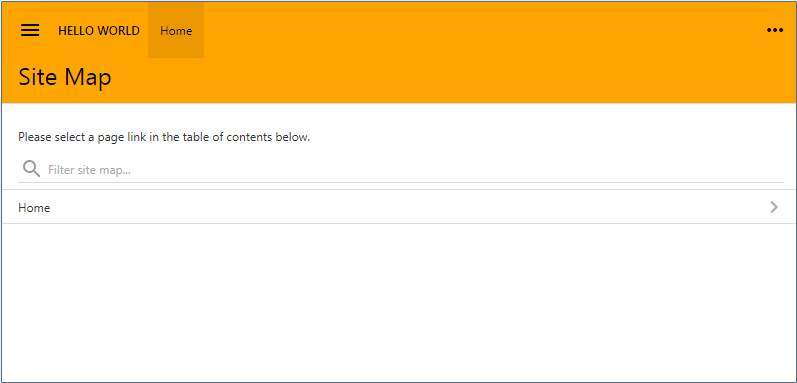Click the site map search placeholder text

(89, 170)
